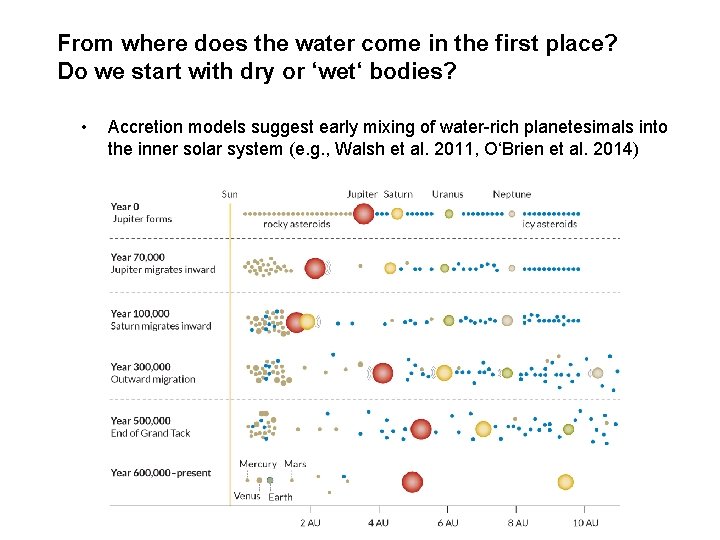Click the "icy asteroids" label
This screenshot has width=720, height=540.
550,225
